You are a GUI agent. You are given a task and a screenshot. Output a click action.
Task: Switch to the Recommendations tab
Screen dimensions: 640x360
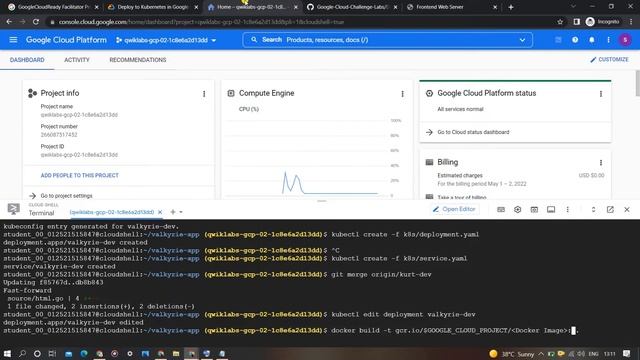coord(138,60)
